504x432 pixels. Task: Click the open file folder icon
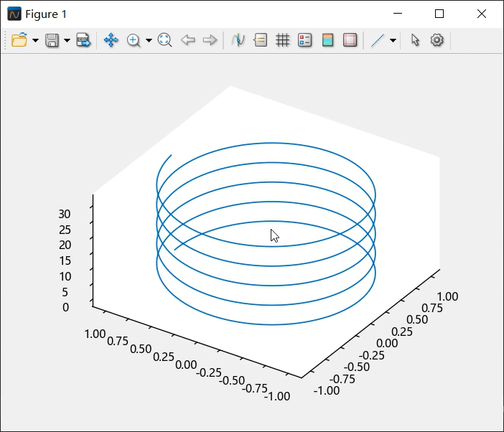click(x=19, y=40)
